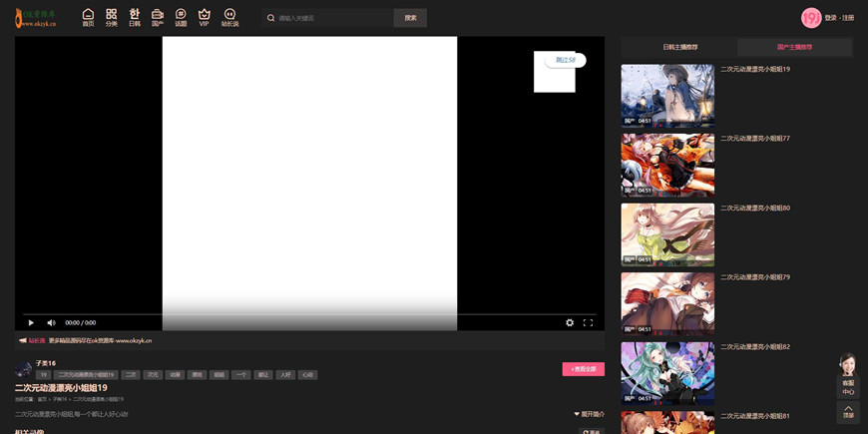Click sidebar title 二次元动漫漂亮小姐姐82
868x434 pixels.
(755, 346)
